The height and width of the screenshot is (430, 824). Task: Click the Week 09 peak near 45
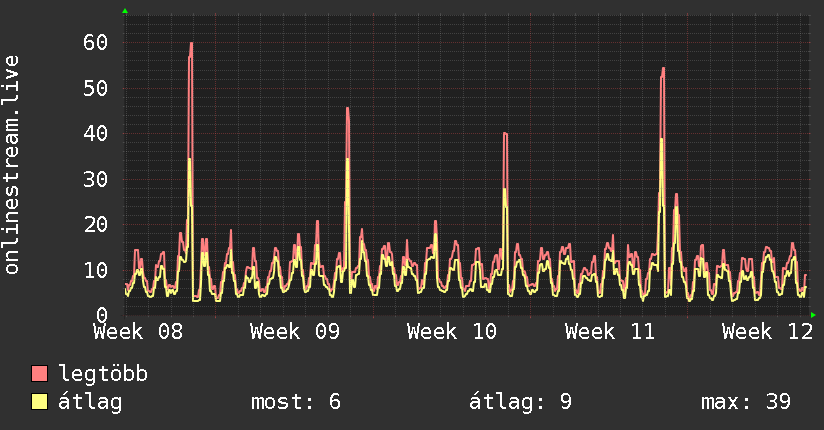pyautogui.click(x=347, y=109)
